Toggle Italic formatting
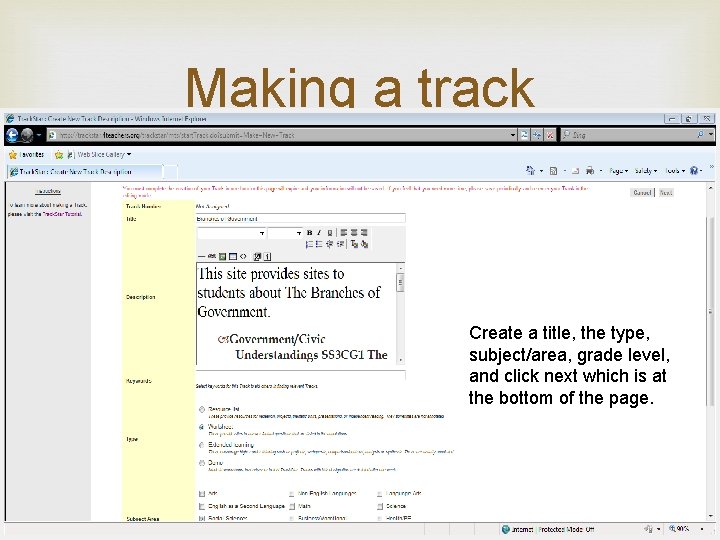The image size is (720, 540). pos(319,233)
